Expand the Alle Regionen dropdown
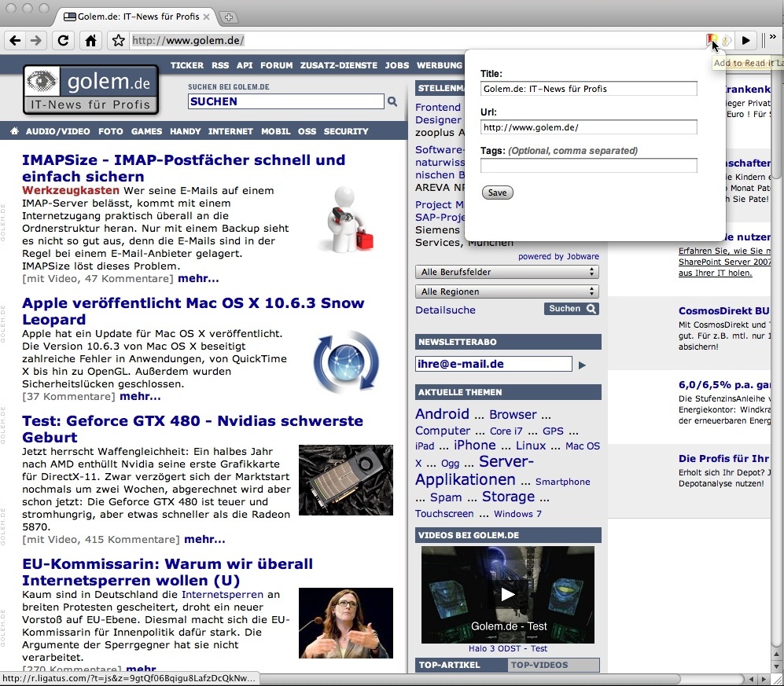784x686 pixels. click(x=507, y=292)
